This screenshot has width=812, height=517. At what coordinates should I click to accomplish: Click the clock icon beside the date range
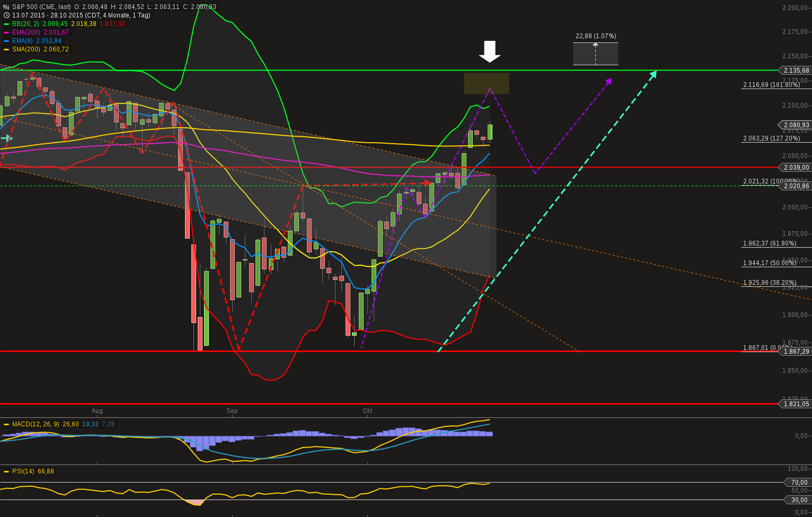(6, 15)
